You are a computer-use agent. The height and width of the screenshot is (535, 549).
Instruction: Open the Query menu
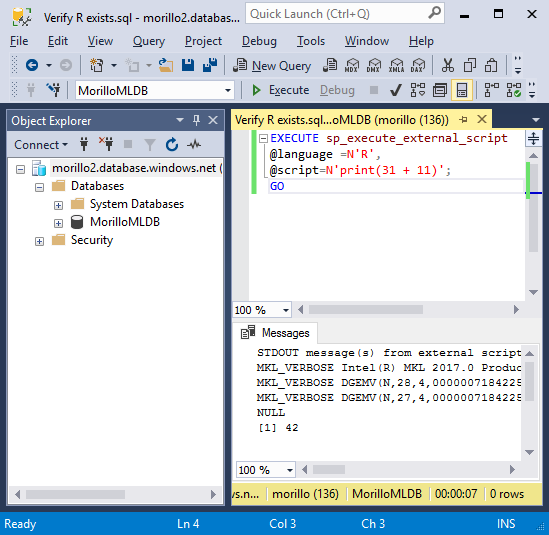(148, 41)
